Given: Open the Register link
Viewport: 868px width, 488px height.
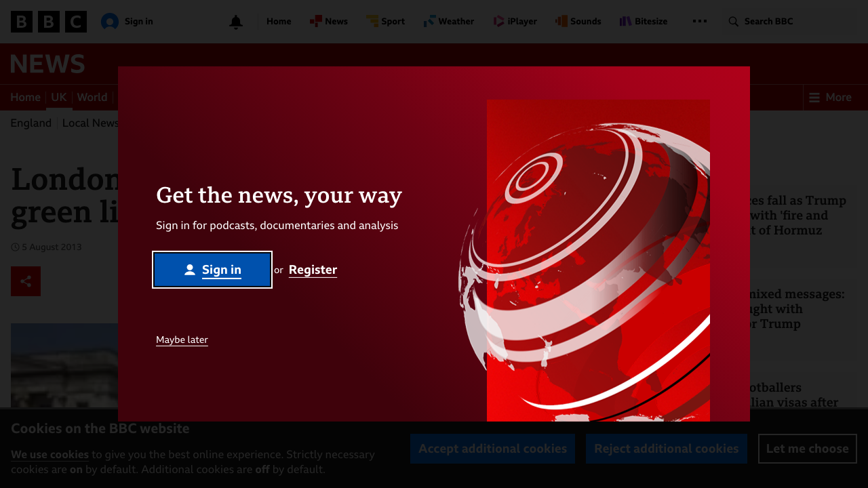Looking at the screenshot, I should (313, 269).
